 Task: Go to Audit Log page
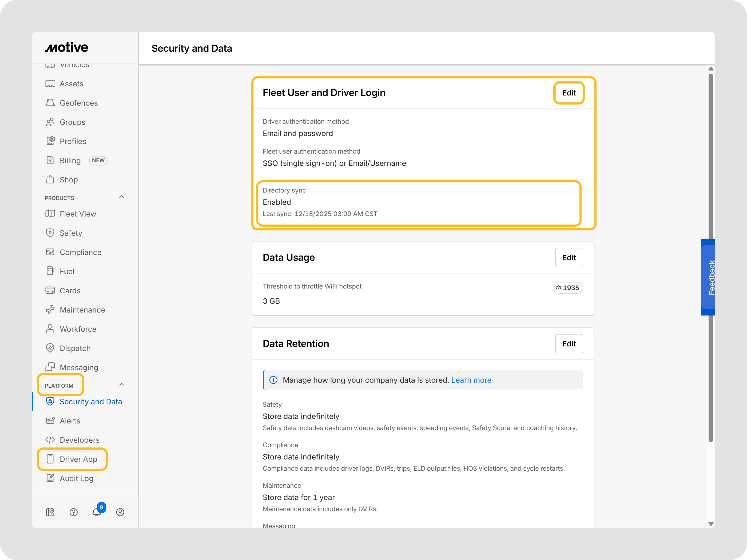(76, 478)
